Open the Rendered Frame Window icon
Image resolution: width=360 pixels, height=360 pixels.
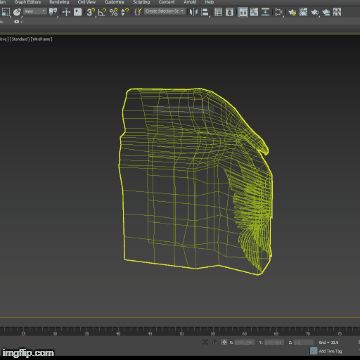pos(303,12)
